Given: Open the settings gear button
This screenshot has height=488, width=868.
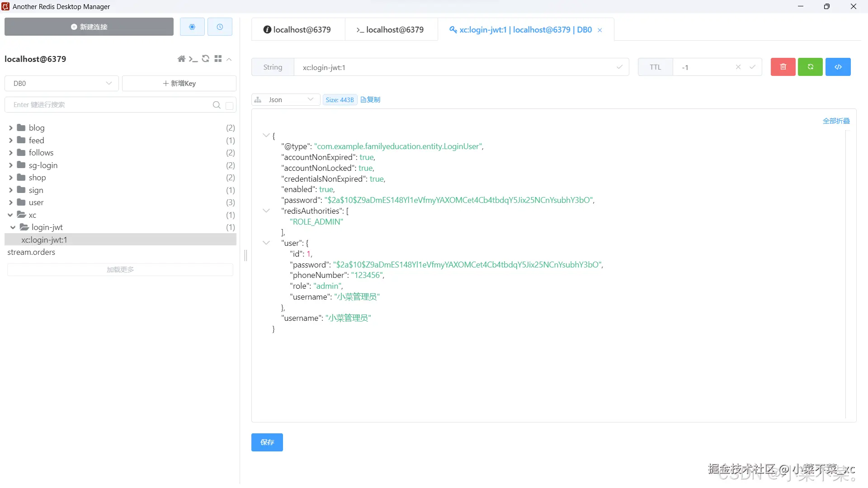Looking at the screenshot, I should click(x=192, y=27).
